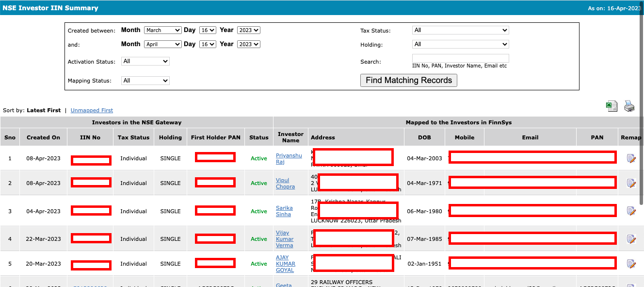Expand the Tax Status filter dropdown
Screen dimensions: 644x287
(x=461, y=30)
